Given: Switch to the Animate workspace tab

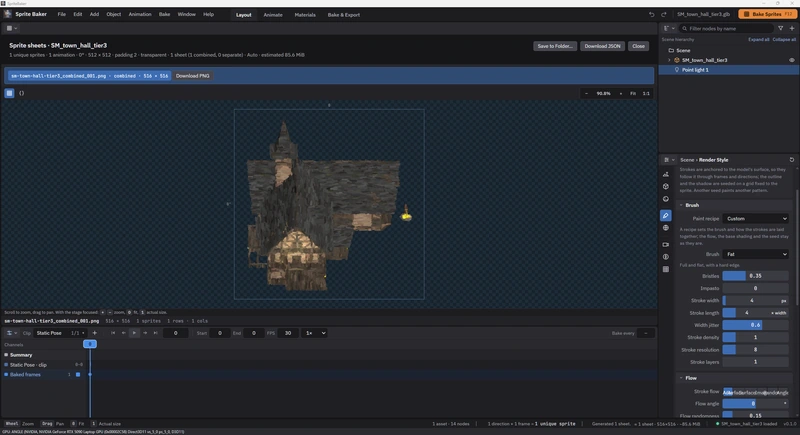Looking at the screenshot, I should point(273,15).
